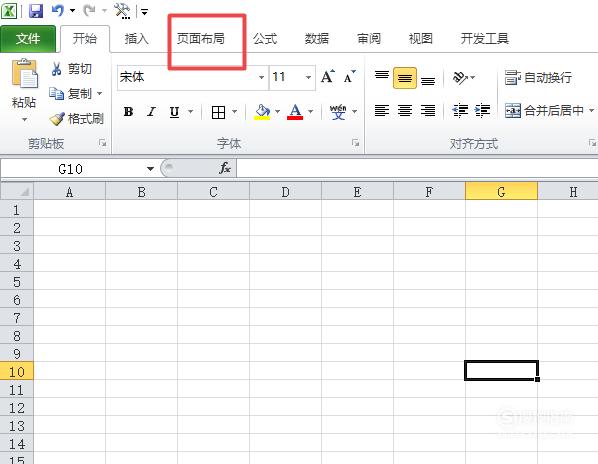Expand the underline style arrow
The image size is (598, 464).
coord(190,112)
